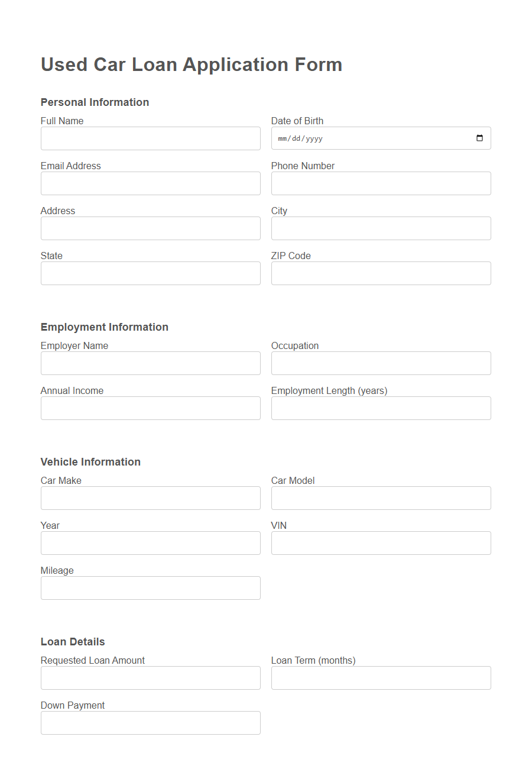Click the ZIP Code field

tap(380, 273)
